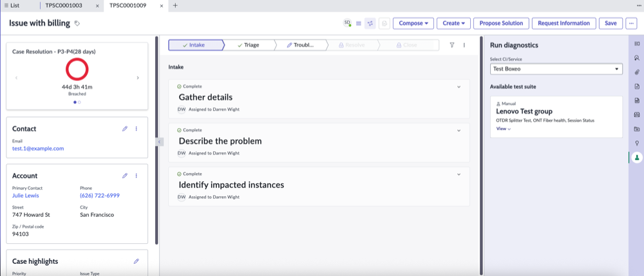Add a new tab with plus icon
Screen dimensions: 644x276
pos(175,5)
